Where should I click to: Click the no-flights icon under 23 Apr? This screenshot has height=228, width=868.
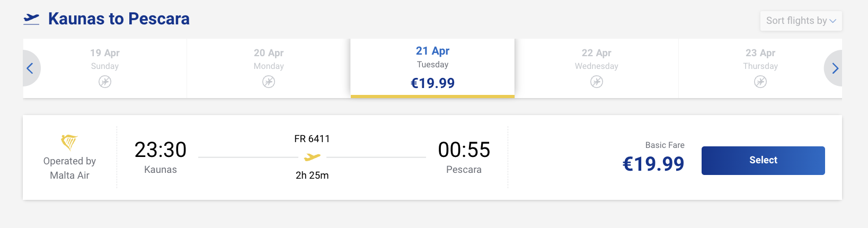tap(760, 82)
